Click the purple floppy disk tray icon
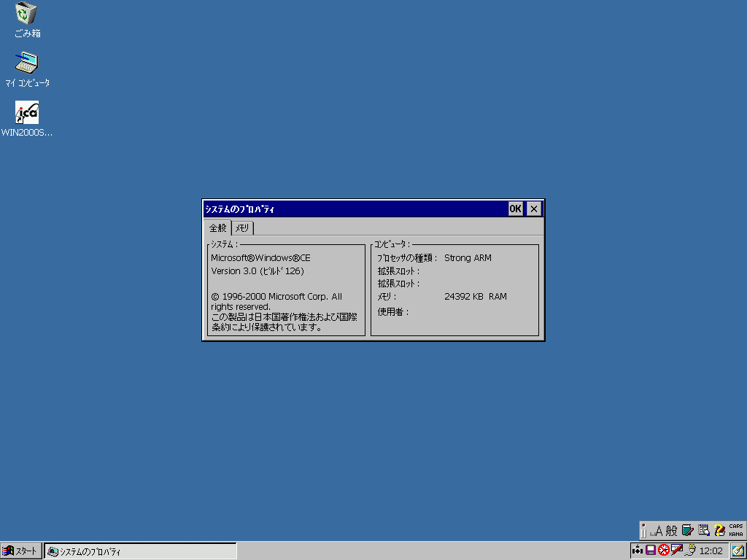747x560 pixels. click(650, 551)
